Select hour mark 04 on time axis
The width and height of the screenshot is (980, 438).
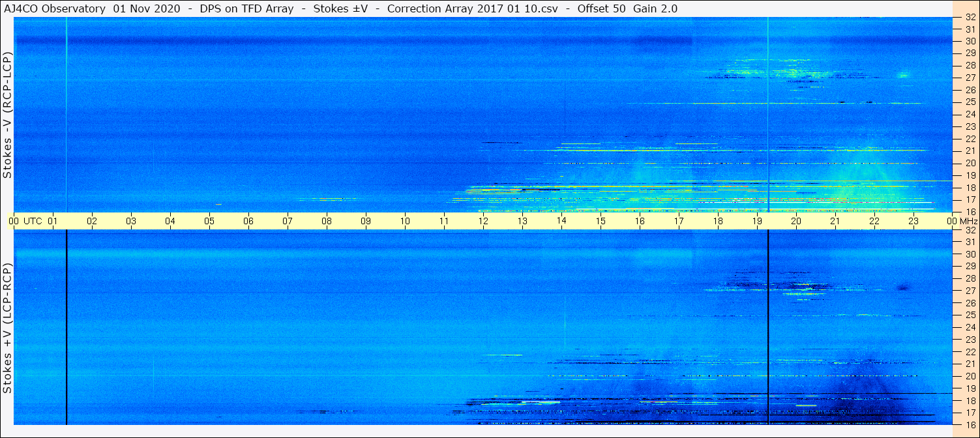coord(170,221)
